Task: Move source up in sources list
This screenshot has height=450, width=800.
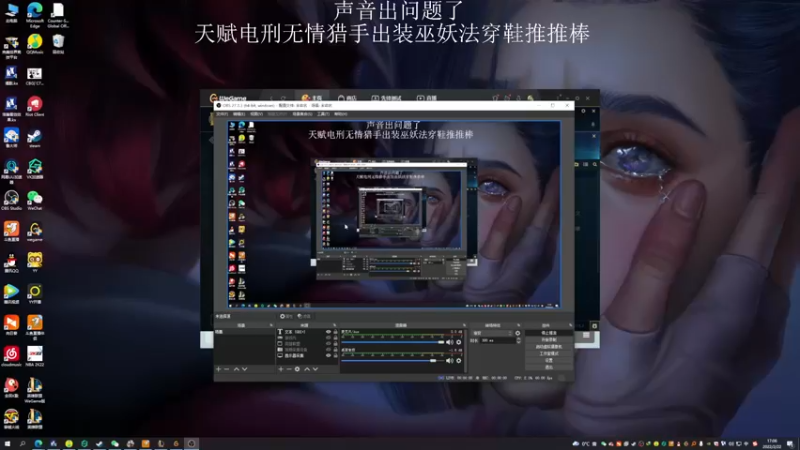Action: [307, 369]
